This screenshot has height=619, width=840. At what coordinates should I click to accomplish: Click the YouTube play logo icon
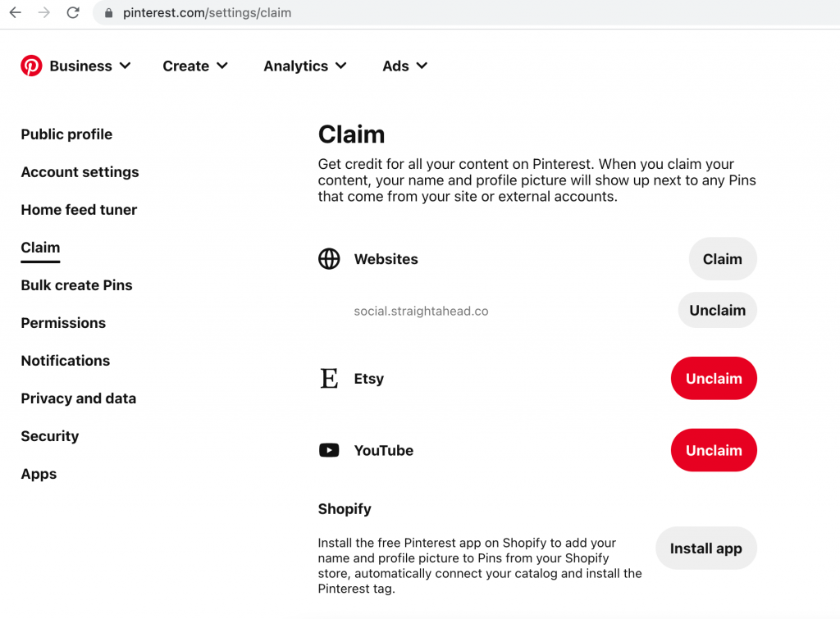(329, 450)
